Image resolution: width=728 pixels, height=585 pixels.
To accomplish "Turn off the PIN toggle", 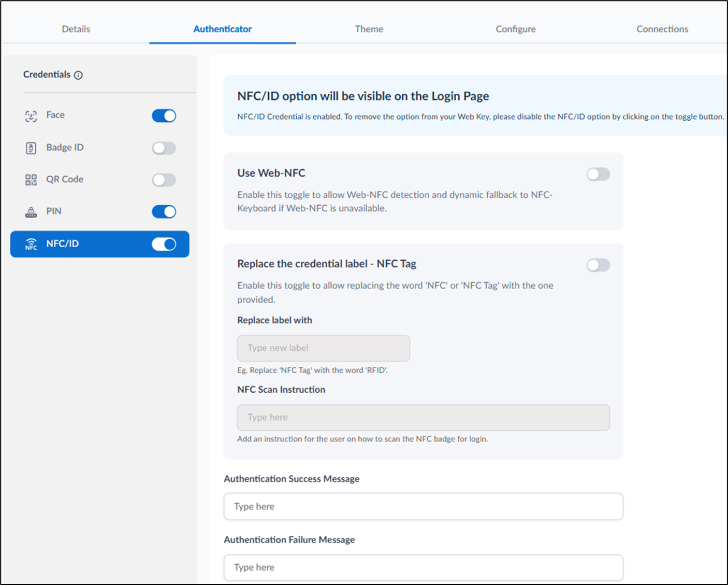I will [x=164, y=211].
